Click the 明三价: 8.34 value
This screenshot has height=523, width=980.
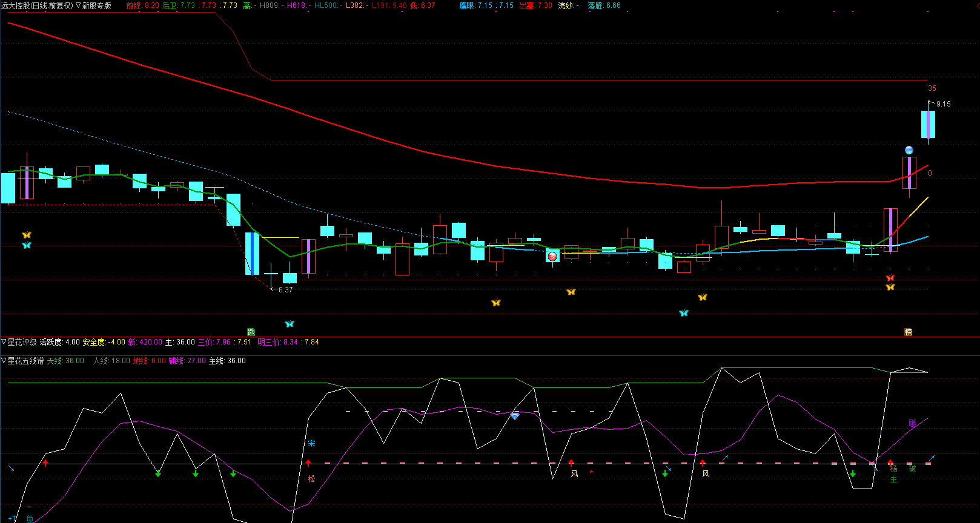(x=278, y=342)
